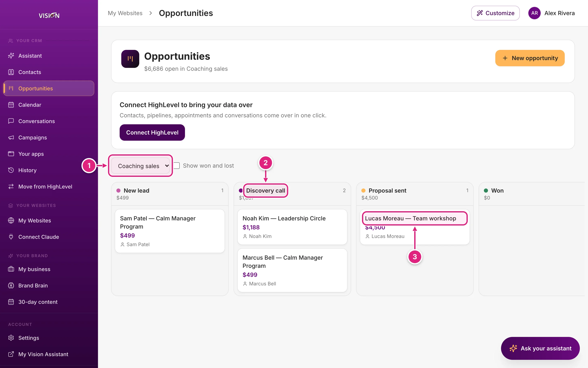Click the New lead column title
Image resolution: width=588 pixels, height=368 pixels.
coord(137,191)
